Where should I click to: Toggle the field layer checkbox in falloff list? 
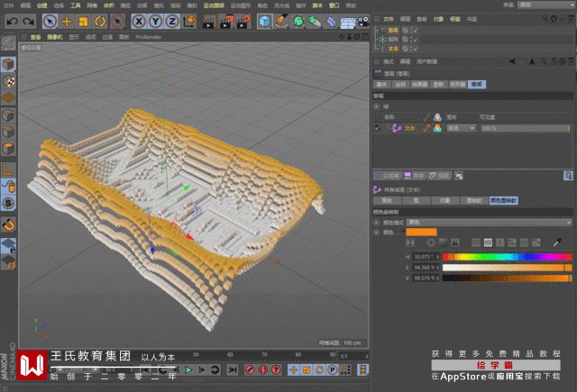point(378,128)
